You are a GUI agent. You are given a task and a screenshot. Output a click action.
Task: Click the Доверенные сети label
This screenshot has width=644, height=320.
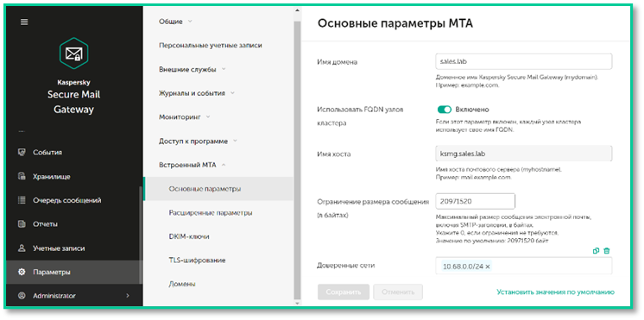coord(346,266)
